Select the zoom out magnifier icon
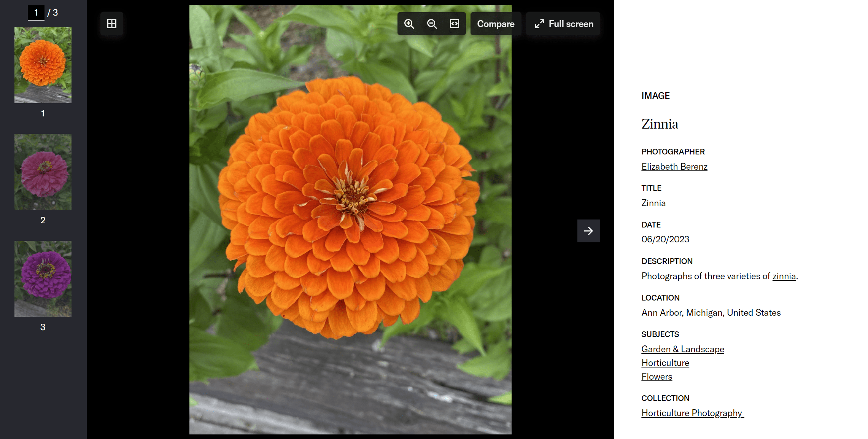868x439 pixels. pyautogui.click(x=431, y=24)
